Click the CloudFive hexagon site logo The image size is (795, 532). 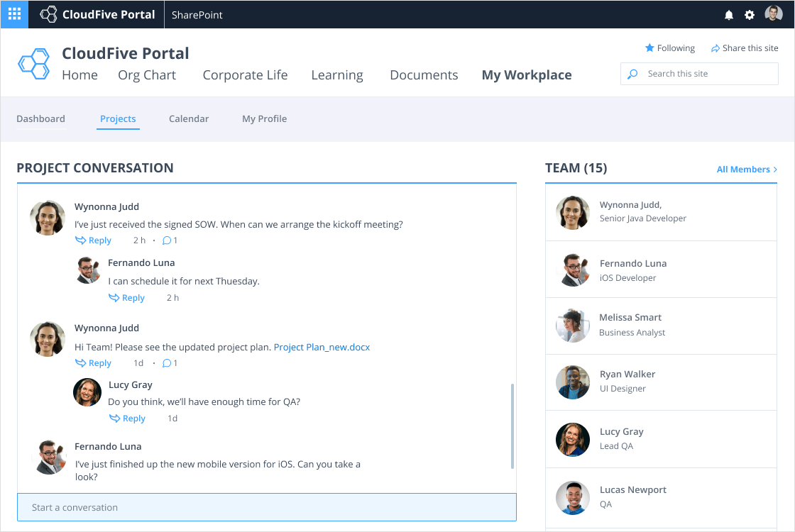33,63
